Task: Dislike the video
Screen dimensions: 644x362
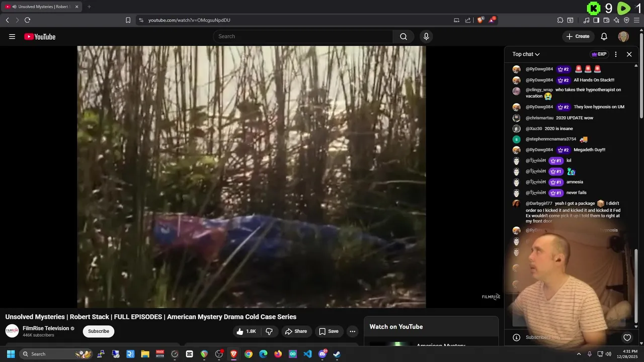Action: pos(269,331)
